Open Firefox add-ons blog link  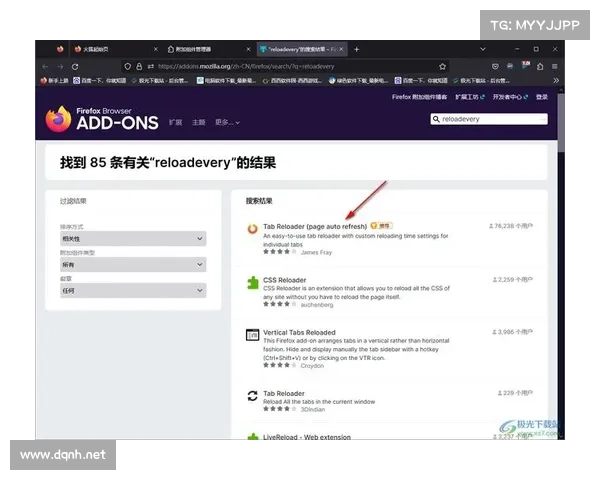coord(419,97)
